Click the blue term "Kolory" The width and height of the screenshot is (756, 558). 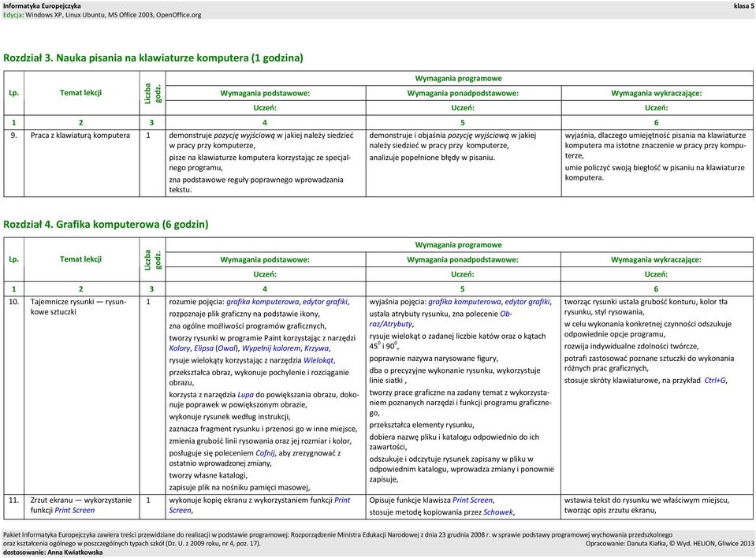pyautogui.click(x=180, y=348)
